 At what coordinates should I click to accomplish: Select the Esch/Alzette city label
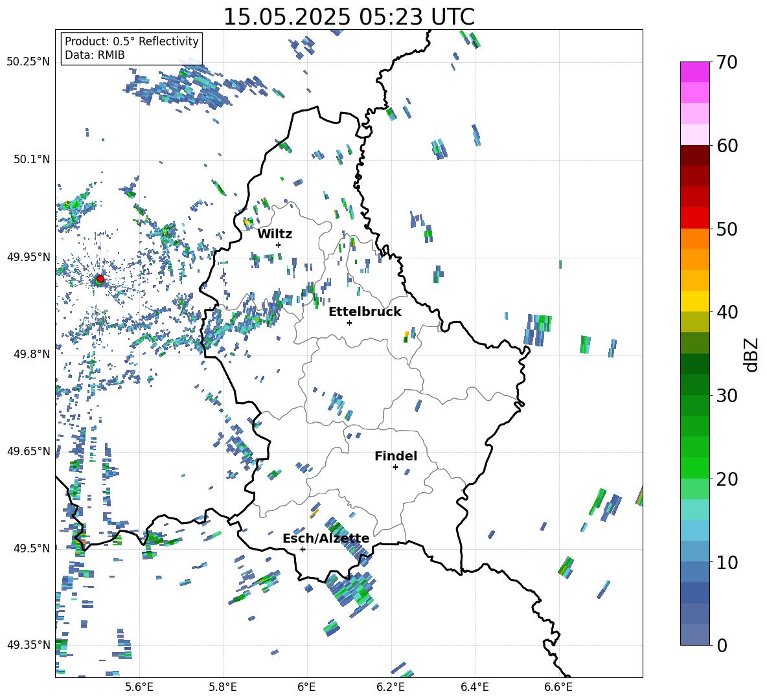(x=326, y=539)
